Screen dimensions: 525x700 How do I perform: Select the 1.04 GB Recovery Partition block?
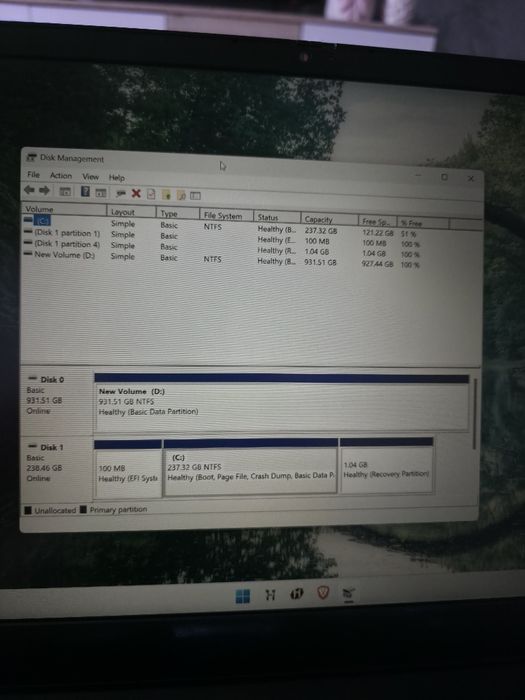point(387,466)
